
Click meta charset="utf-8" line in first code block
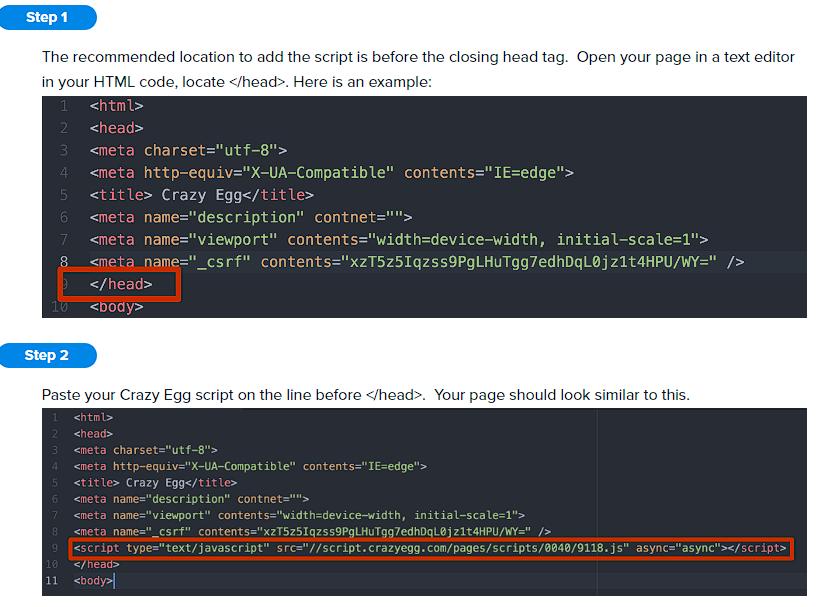pyautogui.click(x=188, y=150)
